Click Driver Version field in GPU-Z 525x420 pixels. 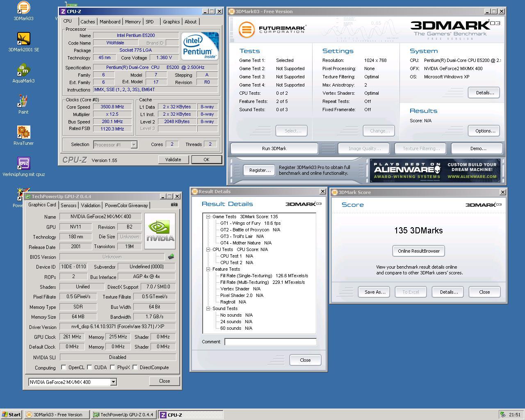(x=118, y=327)
